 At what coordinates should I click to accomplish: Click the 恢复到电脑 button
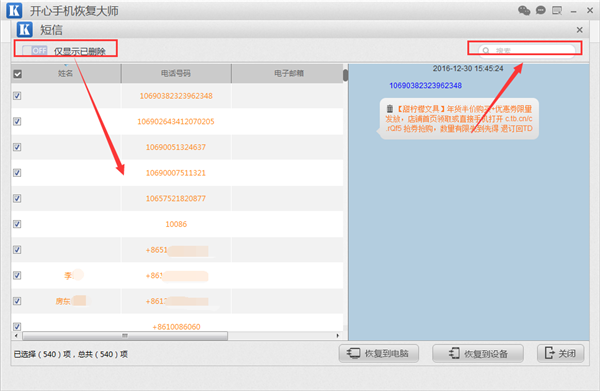tap(378, 353)
